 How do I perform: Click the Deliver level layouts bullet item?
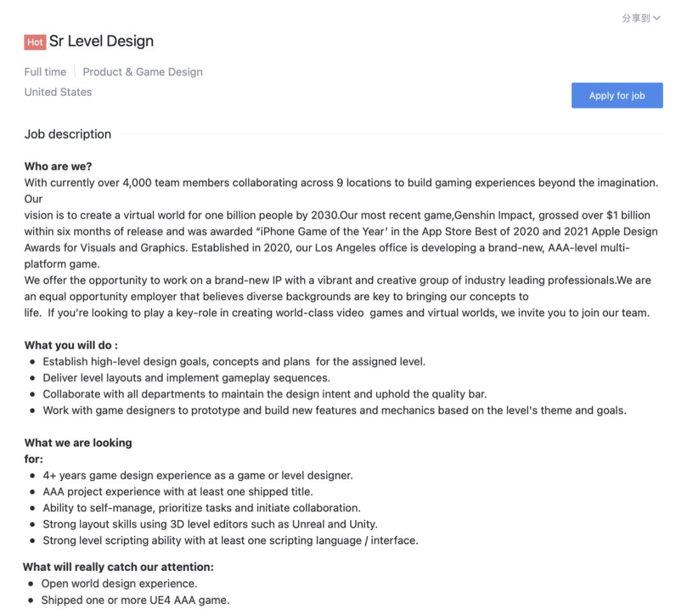coord(186,378)
